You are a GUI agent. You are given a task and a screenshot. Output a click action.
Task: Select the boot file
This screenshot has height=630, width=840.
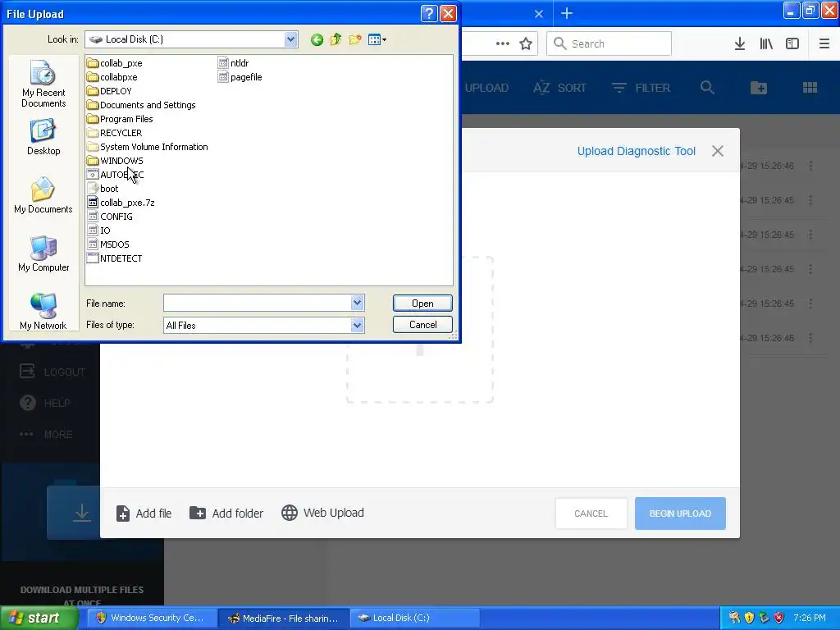coord(103,189)
